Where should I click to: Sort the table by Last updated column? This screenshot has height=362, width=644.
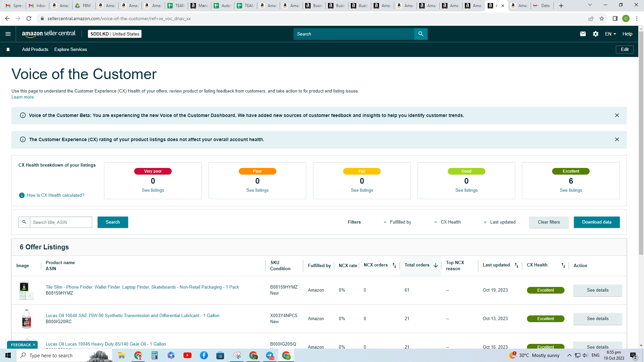517,265
